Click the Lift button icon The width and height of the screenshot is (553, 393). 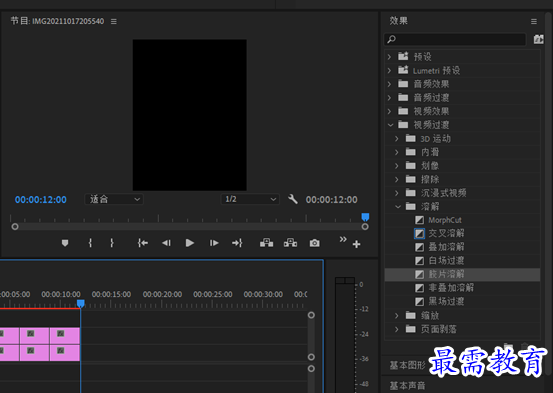click(x=266, y=243)
